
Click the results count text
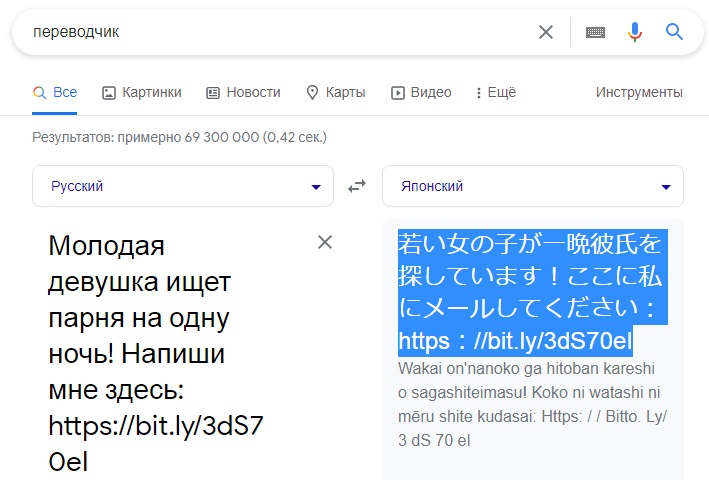click(x=180, y=137)
